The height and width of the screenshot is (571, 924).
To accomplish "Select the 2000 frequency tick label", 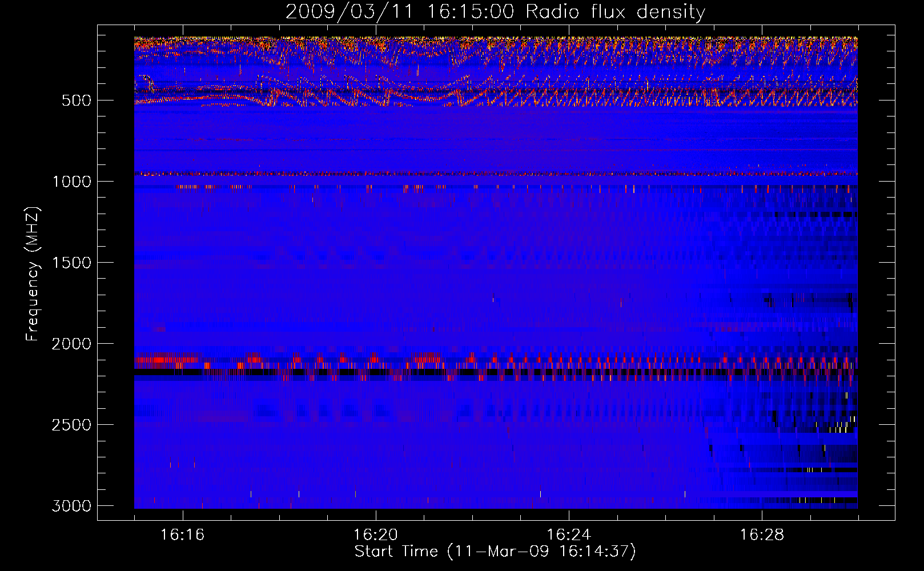I will (71, 344).
